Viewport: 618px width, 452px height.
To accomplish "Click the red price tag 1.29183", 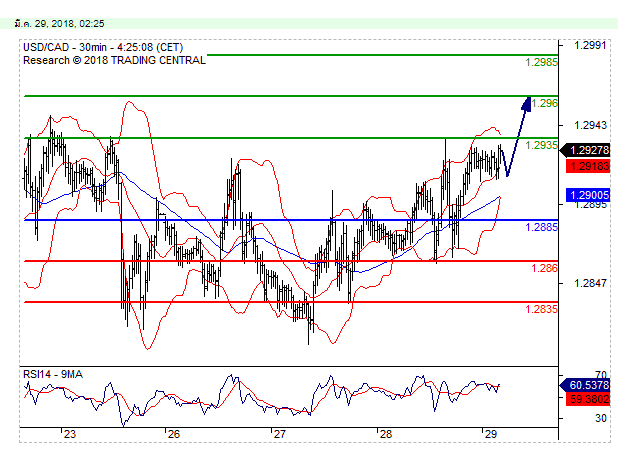I will click(588, 166).
